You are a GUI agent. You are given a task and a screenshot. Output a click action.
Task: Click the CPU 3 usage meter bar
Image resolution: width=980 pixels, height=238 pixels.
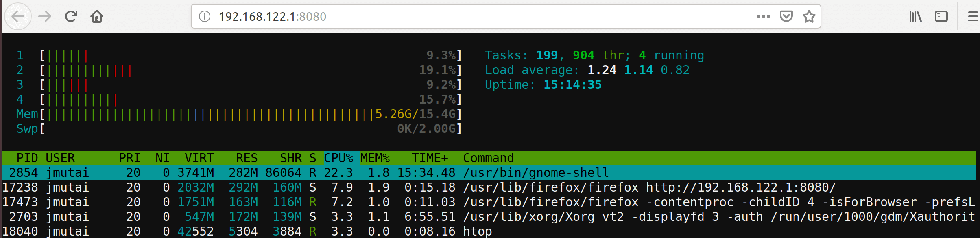pos(251,85)
